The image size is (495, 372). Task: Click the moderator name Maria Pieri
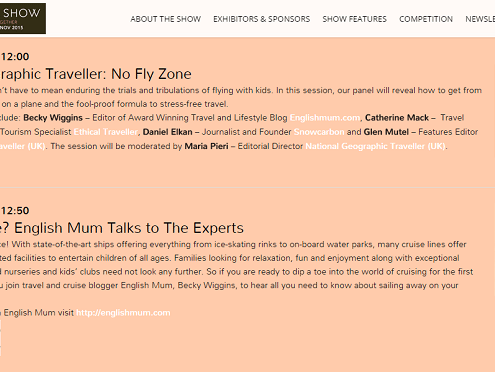[207, 146]
